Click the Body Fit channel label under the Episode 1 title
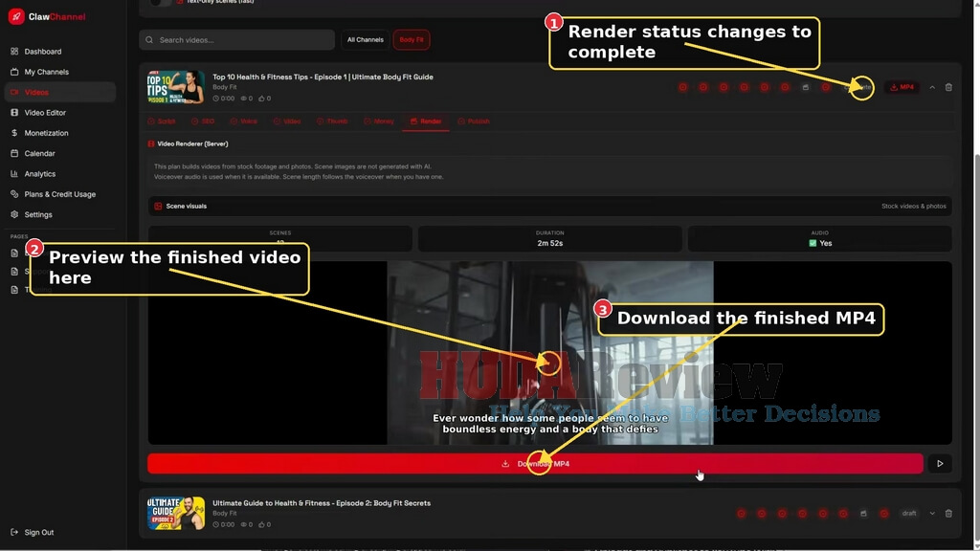Screen dimensions: 980x551 pyautogui.click(x=224, y=87)
